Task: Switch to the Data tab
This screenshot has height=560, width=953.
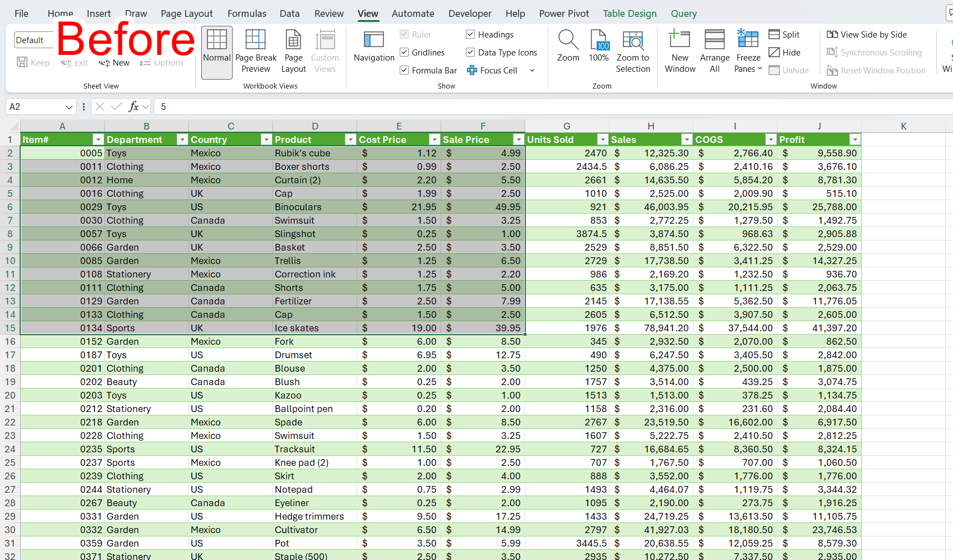Action: point(290,13)
